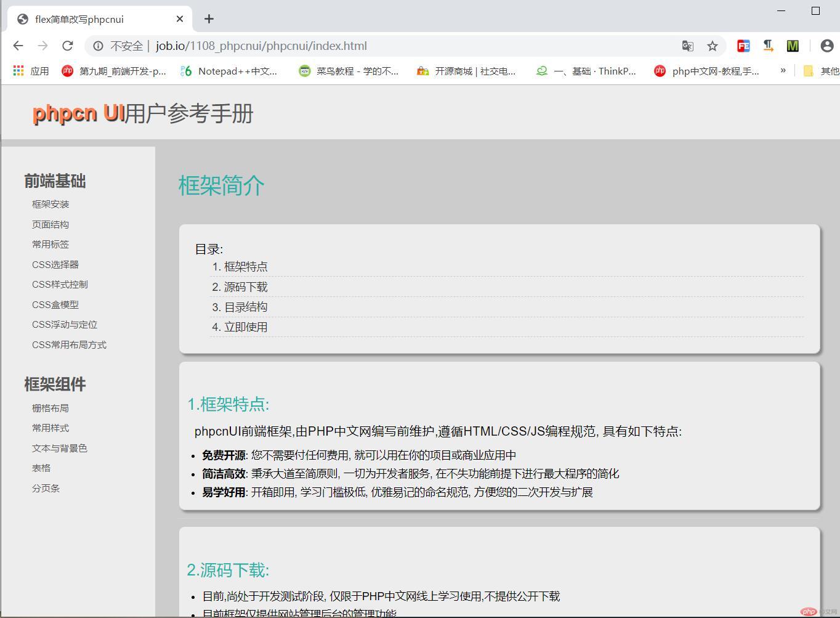The height and width of the screenshot is (618, 840).
Task: Open 文本与背景色 sidebar link
Action: (60, 448)
